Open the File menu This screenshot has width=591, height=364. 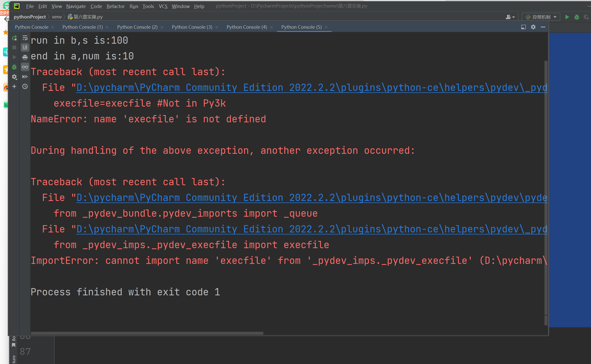click(x=30, y=6)
